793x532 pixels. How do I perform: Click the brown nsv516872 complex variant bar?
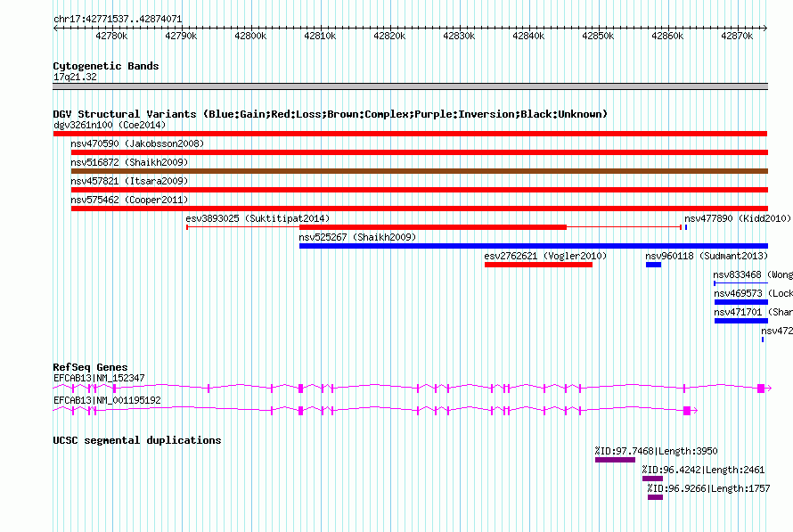pyautogui.click(x=419, y=171)
